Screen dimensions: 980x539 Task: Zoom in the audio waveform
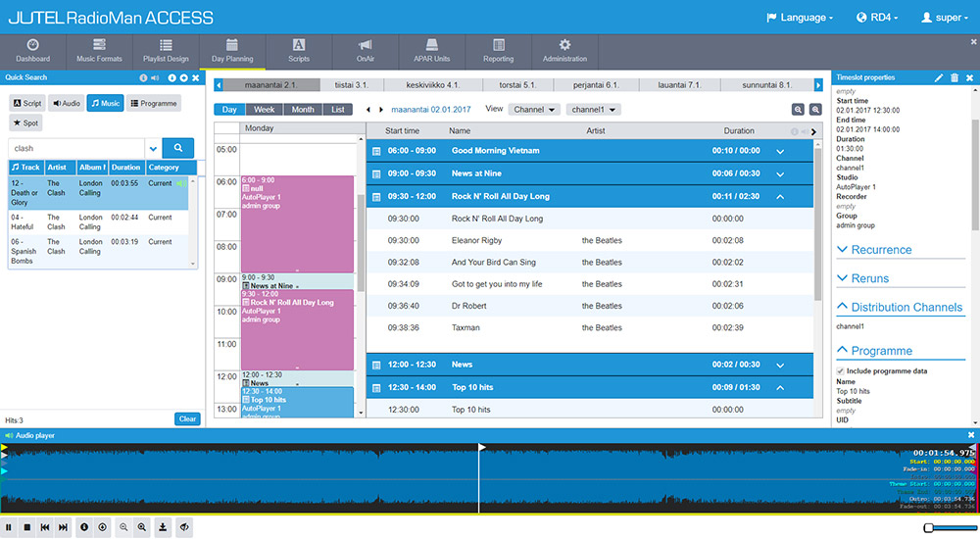click(142, 527)
